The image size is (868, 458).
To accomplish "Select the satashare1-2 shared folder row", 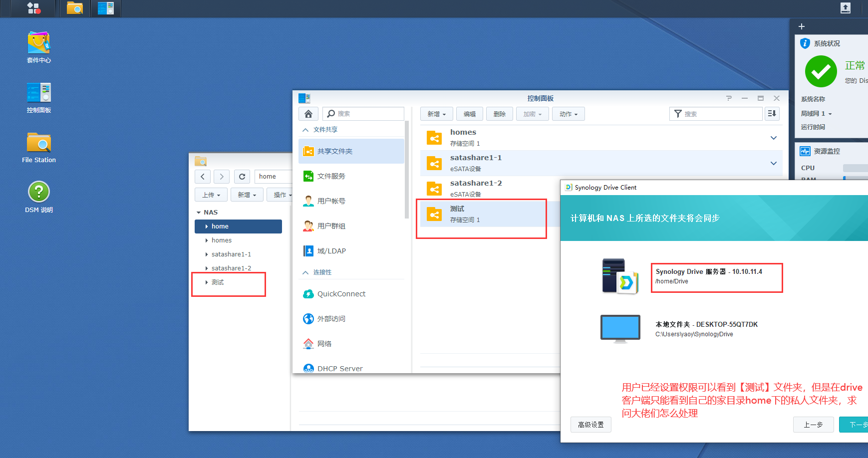I will coord(490,189).
